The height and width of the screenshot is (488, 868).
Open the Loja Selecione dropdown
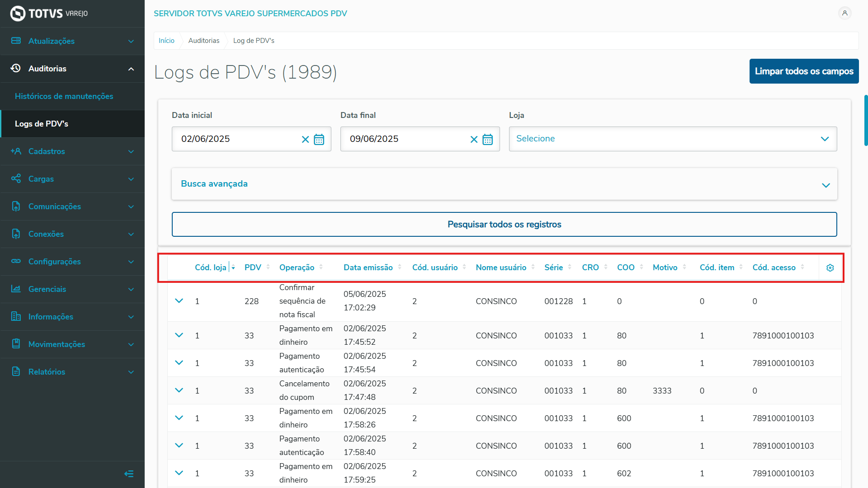[673, 139]
